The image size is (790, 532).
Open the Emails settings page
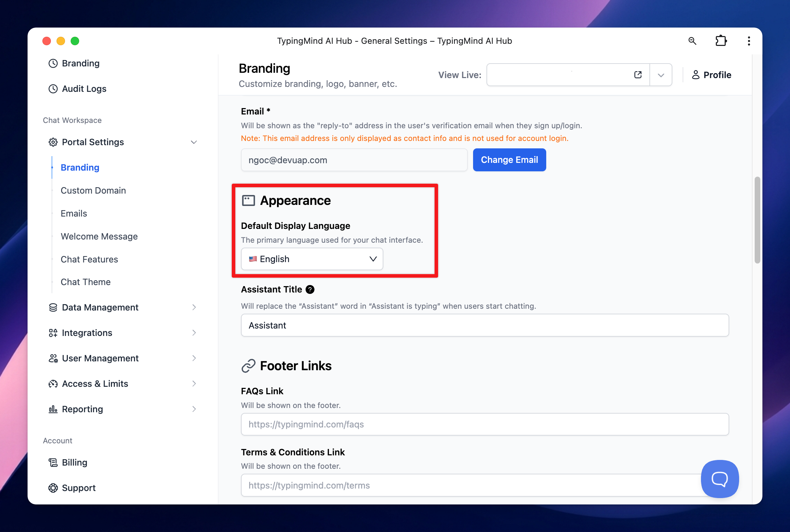pos(74,213)
